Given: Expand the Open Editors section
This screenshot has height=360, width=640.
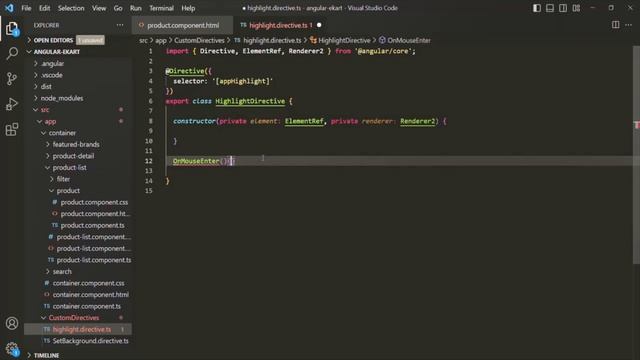Looking at the screenshot, I should coord(53,40).
